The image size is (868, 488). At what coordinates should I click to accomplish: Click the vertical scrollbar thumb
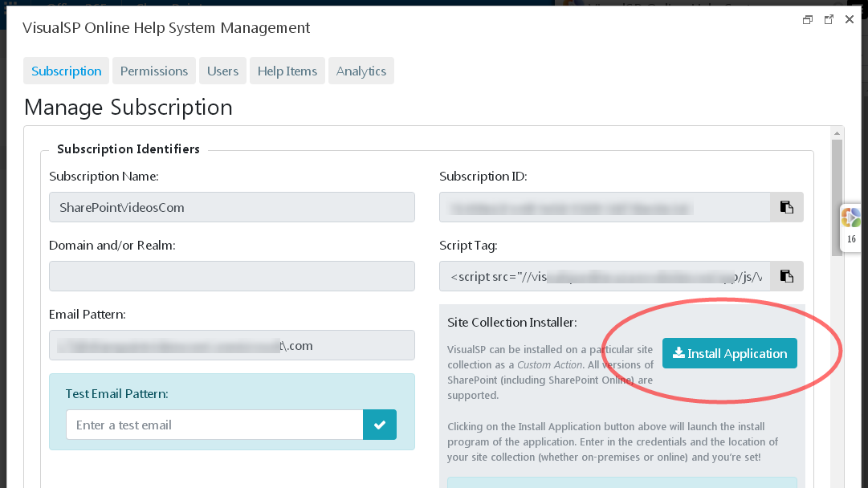tap(837, 197)
